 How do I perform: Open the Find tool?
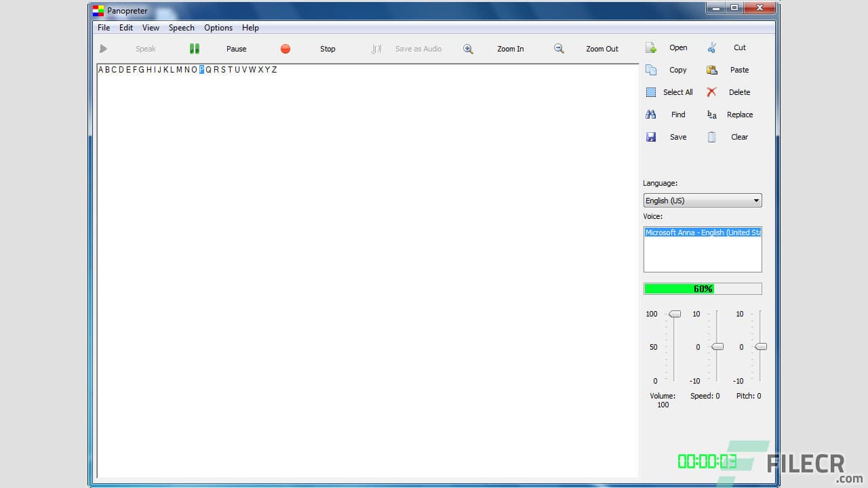pyautogui.click(x=650, y=114)
